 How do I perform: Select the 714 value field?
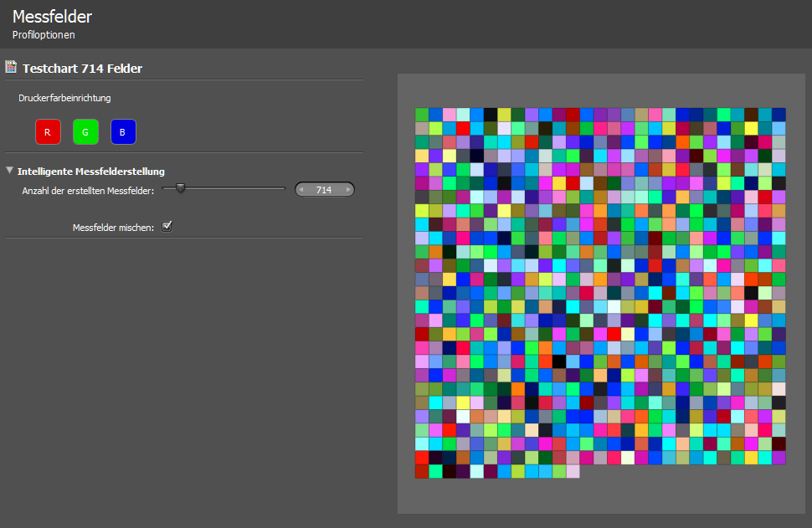click(x=325, y=189)
